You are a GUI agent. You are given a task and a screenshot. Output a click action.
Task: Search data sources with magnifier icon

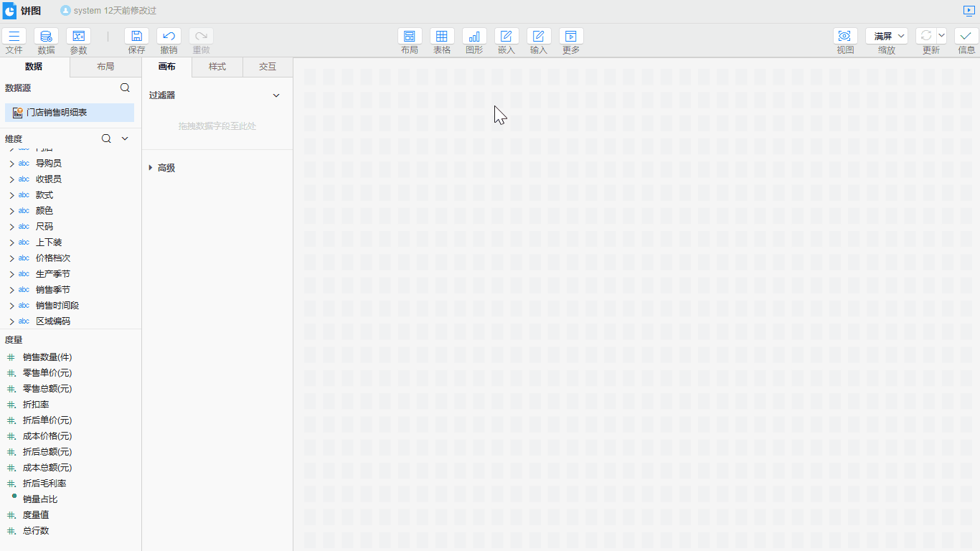pos(125,88)
